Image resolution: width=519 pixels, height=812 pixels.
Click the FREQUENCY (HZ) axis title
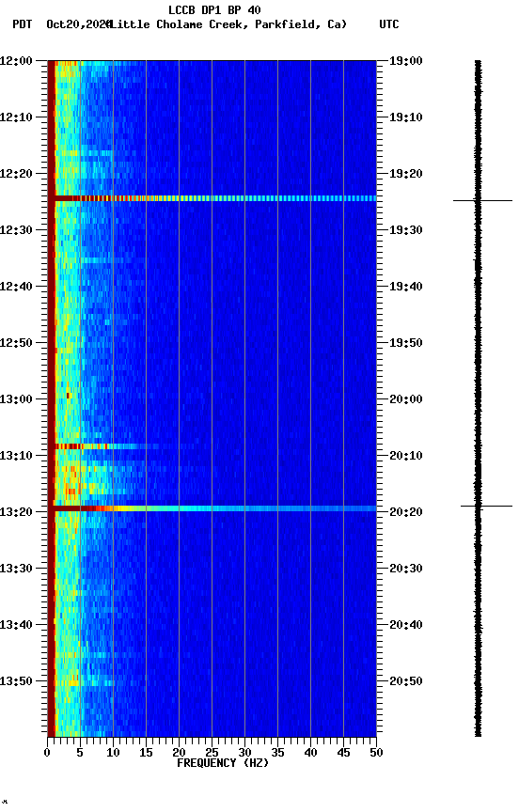pyautogui.click(x=223, y=763)
